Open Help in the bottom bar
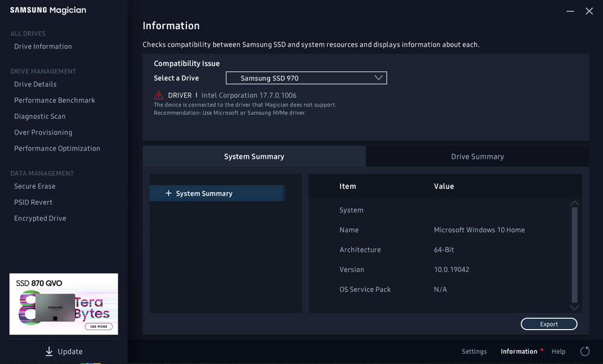 [x=558, y=351]
